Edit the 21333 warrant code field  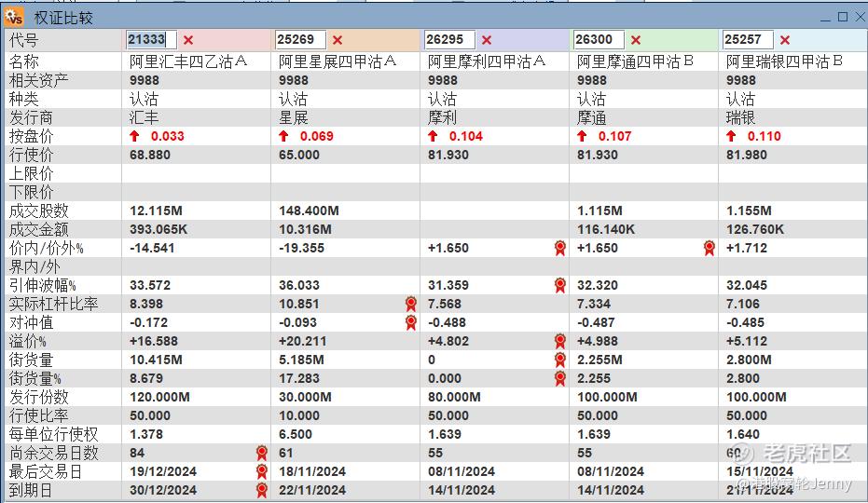click(x=151, y=39)
